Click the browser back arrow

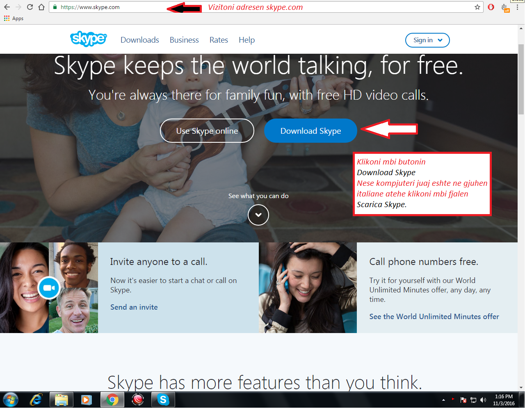tap(7, 7)
